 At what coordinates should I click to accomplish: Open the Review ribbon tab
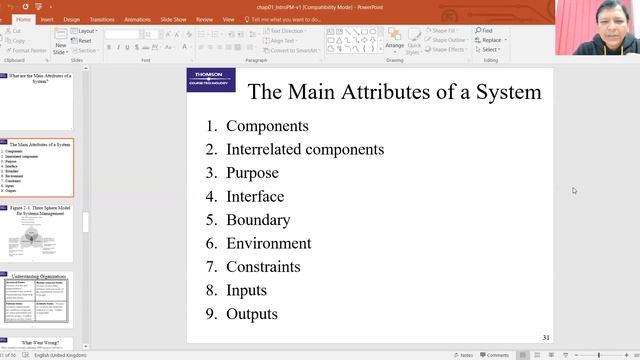204,19
